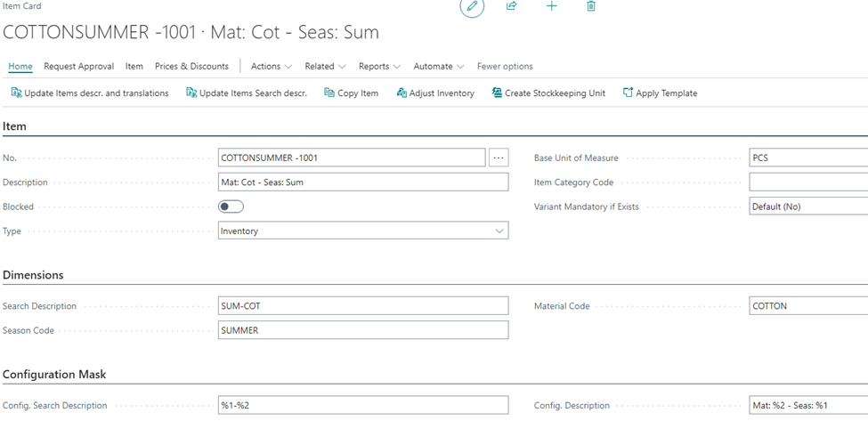Viewport: 868px width, 429px height.
Task: Open the Type dropdown showing Inventory
Action: (363, 231)
